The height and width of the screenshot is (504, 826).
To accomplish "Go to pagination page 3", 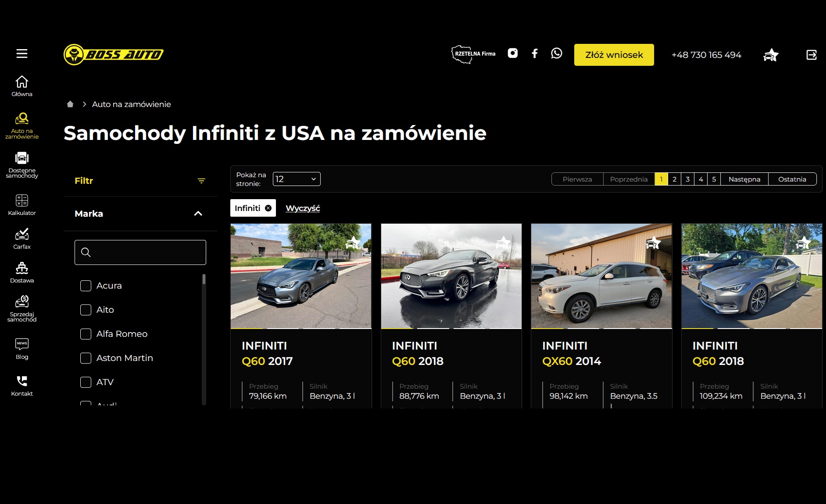I will (687, 179).
